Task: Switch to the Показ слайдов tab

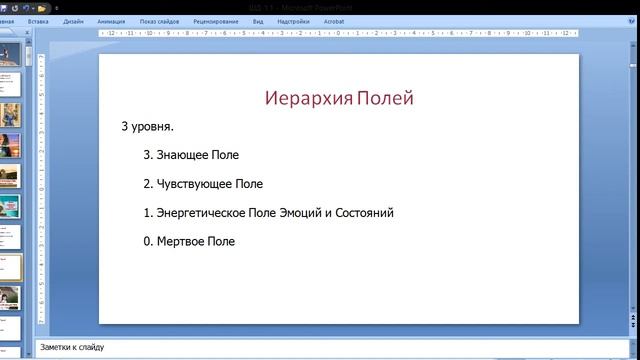Action: [159, 22]
